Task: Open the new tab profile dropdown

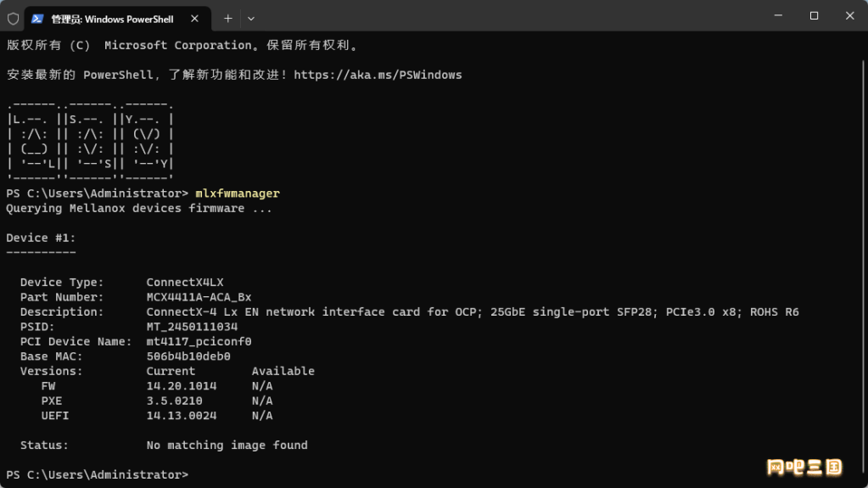Action: [x=251, y=19]
